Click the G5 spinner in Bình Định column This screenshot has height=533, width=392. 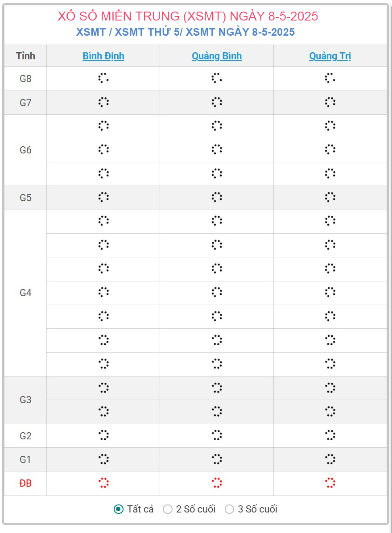click(x=103, y=197)
